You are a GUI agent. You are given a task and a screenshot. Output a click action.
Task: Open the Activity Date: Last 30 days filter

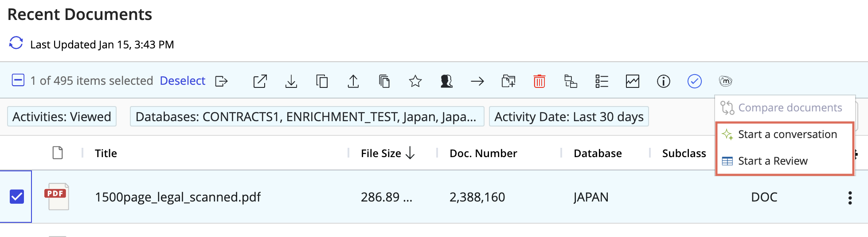pyautogui.click(x=568, y=117)
